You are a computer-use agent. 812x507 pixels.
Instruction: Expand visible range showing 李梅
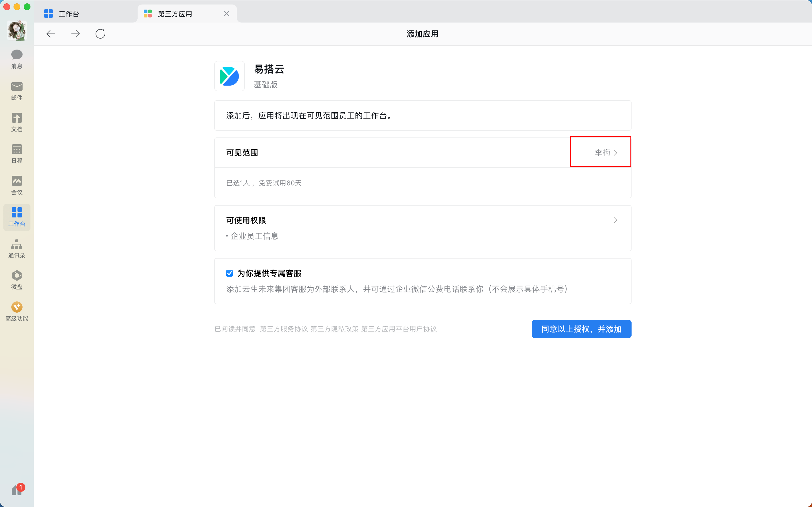[x=606, y=153]
